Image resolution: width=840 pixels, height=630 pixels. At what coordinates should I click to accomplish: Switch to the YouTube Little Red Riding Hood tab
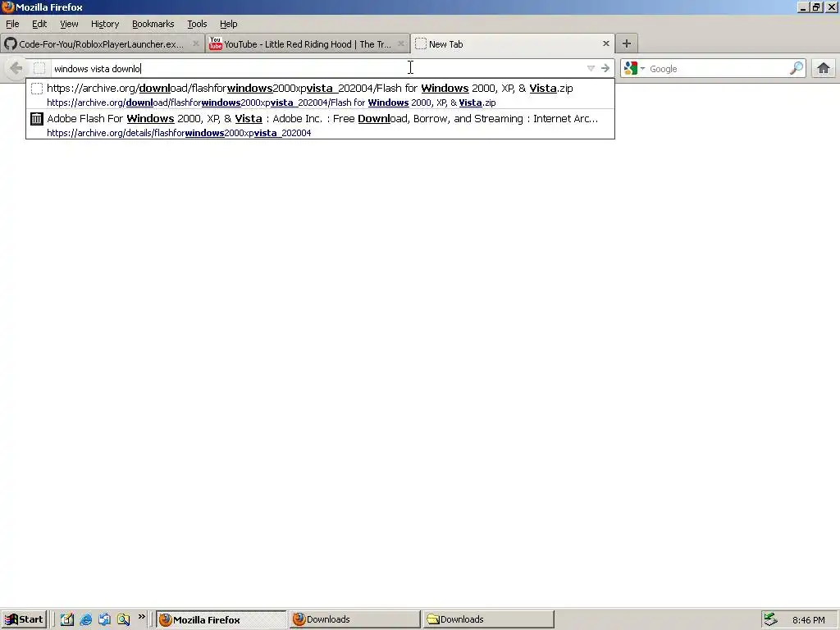point(308,44)
